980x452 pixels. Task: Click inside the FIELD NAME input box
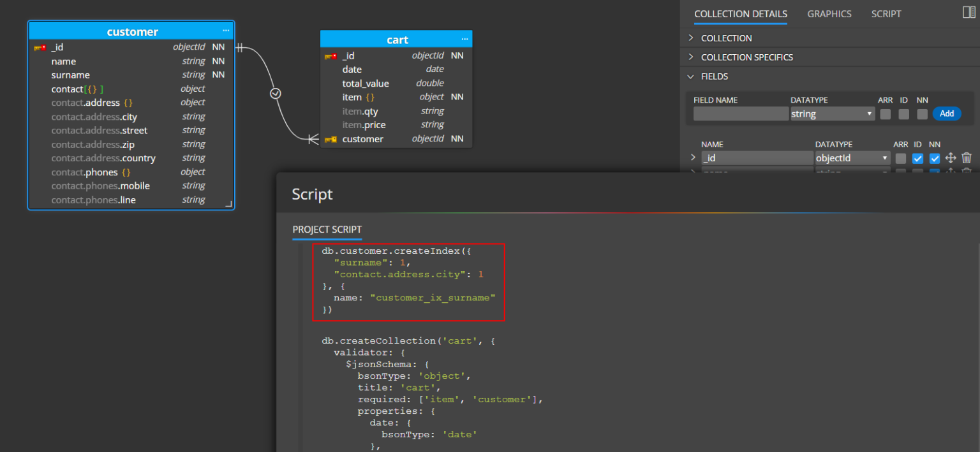tap(740, 113)
